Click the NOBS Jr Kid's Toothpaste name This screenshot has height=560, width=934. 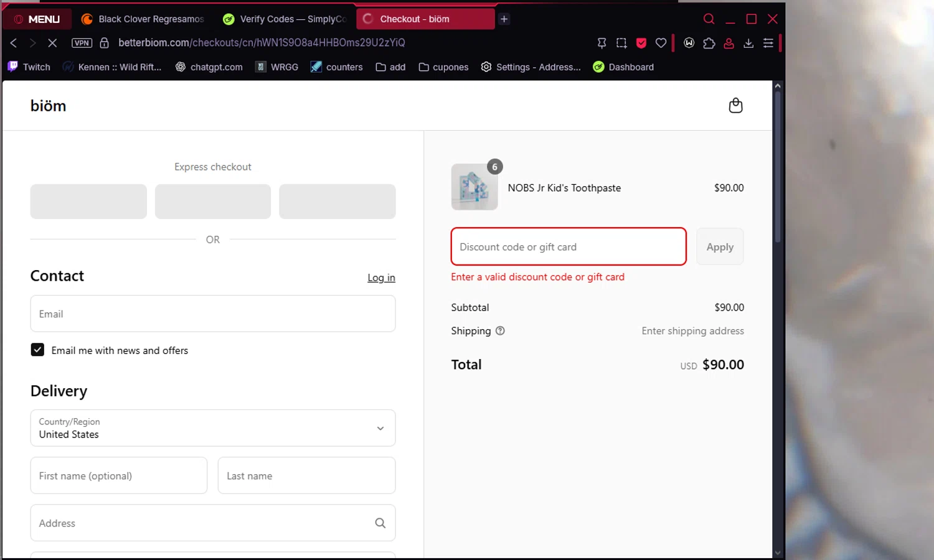tap(564, 188)
